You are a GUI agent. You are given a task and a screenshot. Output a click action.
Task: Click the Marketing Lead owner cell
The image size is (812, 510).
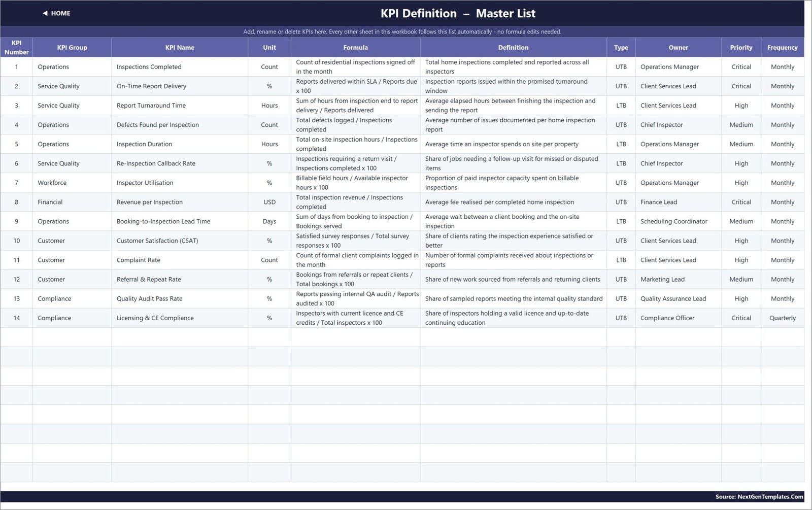[x=679, y=279]
